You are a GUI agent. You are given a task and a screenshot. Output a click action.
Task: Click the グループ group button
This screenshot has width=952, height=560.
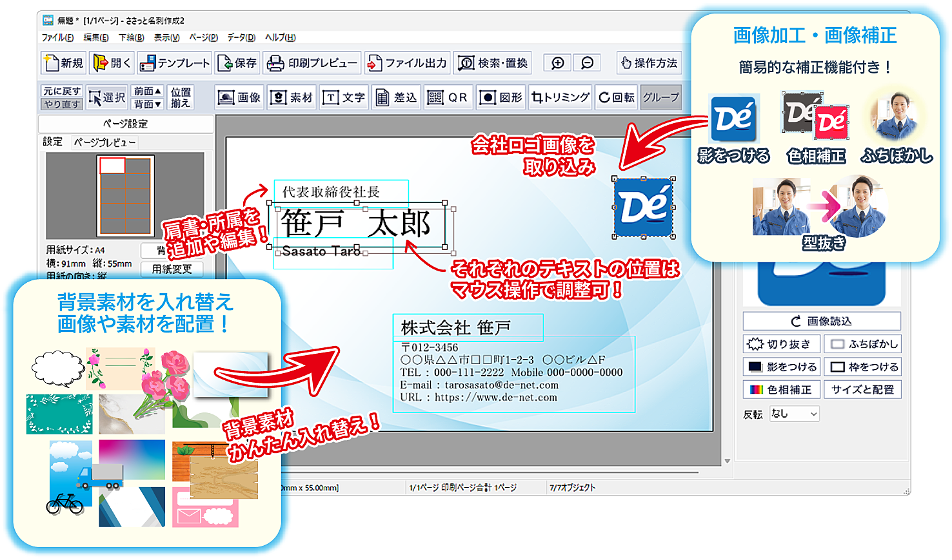coord(661,97)
